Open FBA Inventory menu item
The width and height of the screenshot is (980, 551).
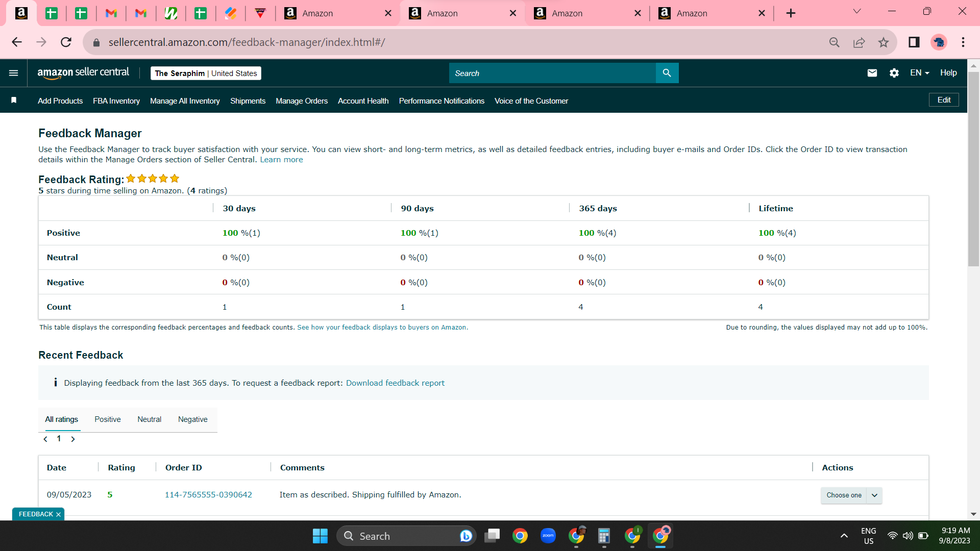coord(116,101)
